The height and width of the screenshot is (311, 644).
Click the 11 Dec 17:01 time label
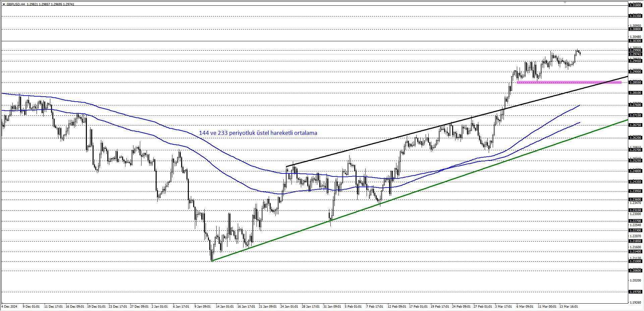pyautogui.click(x=53, y=307)
